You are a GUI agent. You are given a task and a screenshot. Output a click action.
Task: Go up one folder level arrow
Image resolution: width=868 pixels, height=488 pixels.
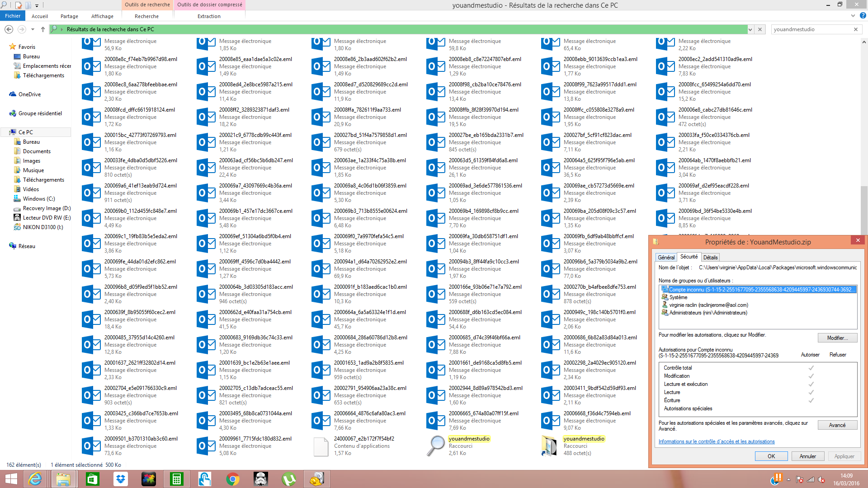(43, 29)
